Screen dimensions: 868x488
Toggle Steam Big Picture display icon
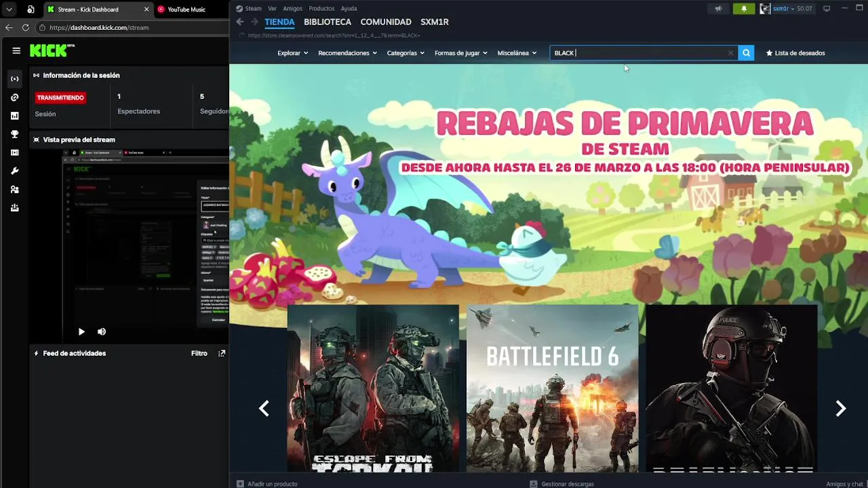827,9
